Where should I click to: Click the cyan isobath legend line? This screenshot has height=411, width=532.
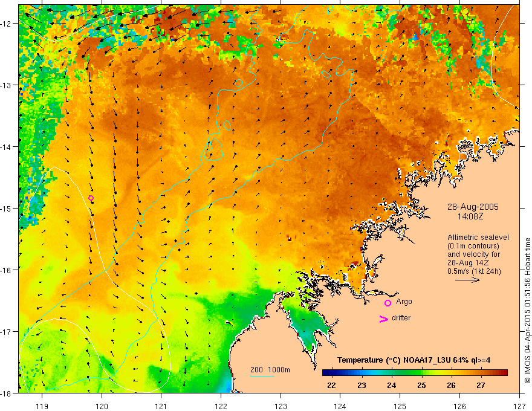tap(262, 376)
